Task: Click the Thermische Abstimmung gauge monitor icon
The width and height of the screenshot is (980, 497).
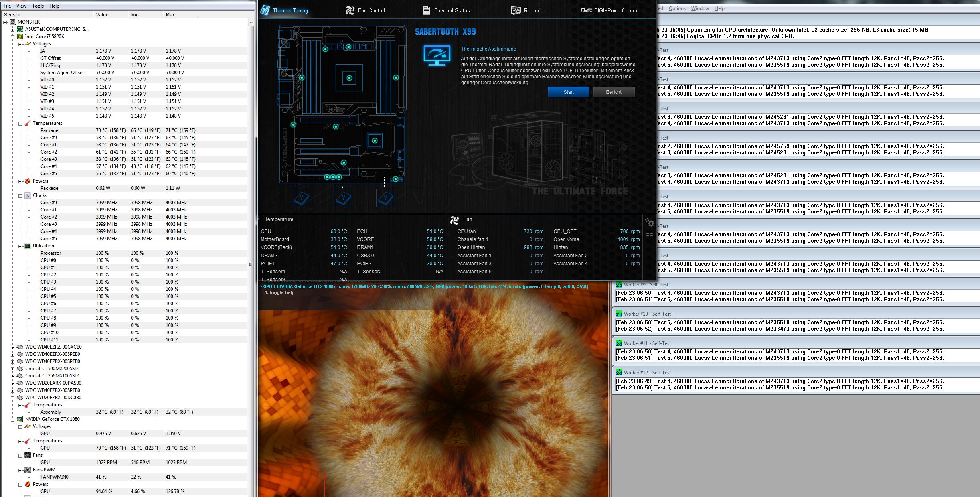Action: point(437,56)
